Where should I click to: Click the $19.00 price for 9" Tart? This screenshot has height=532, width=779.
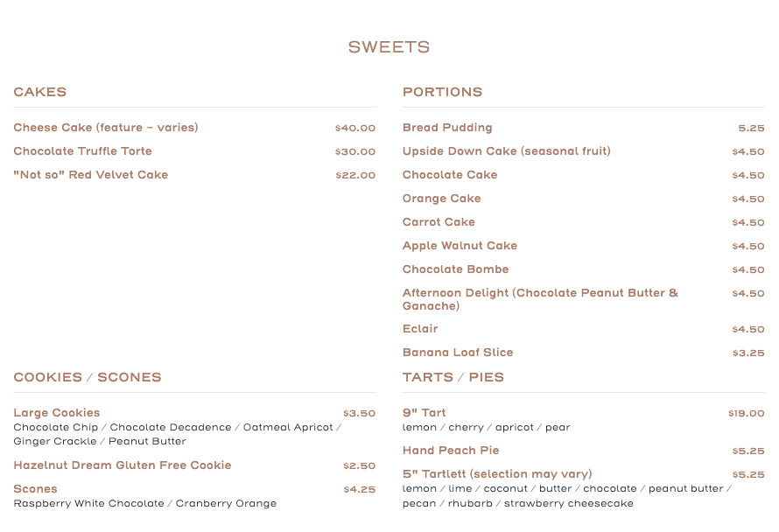pos(746,414)
